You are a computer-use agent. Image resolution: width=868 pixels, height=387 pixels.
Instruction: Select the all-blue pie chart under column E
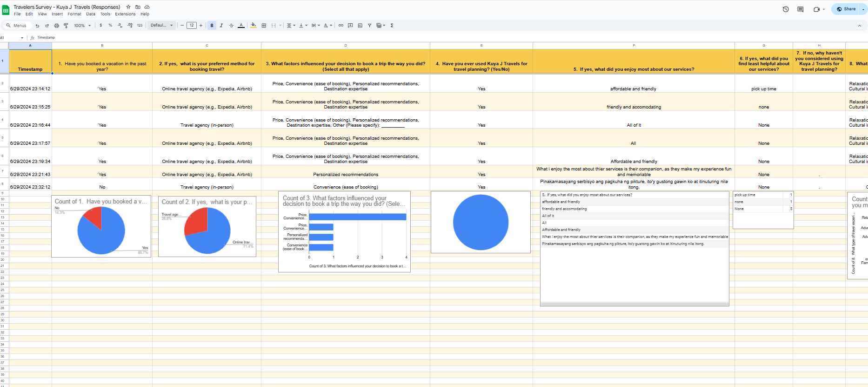[481, 222]
